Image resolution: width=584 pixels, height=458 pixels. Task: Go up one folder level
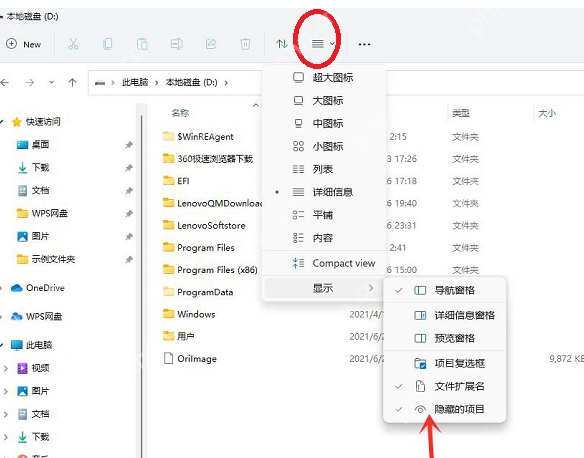coord(73,82)
